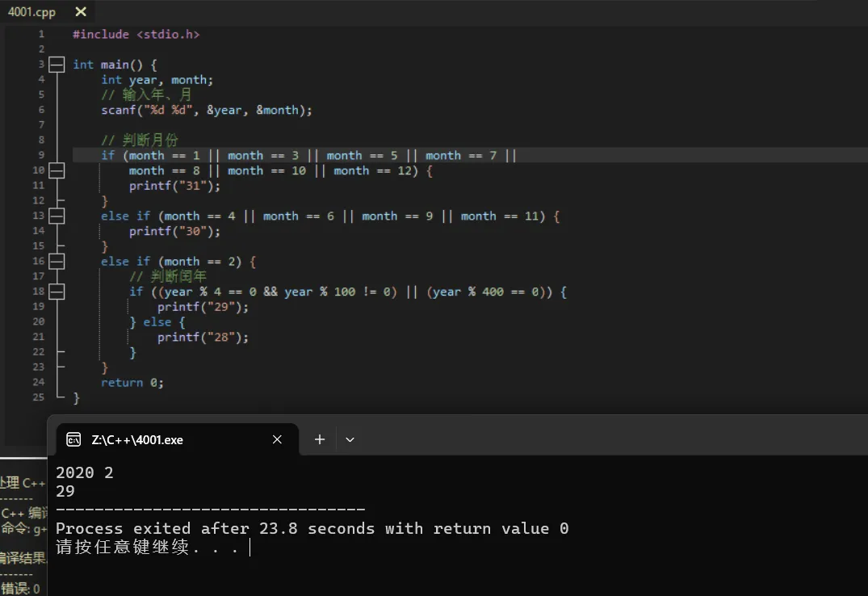Collapse the main() fold marker on line 3
Screen dimensions: 868x596
[x=57, y=65]
